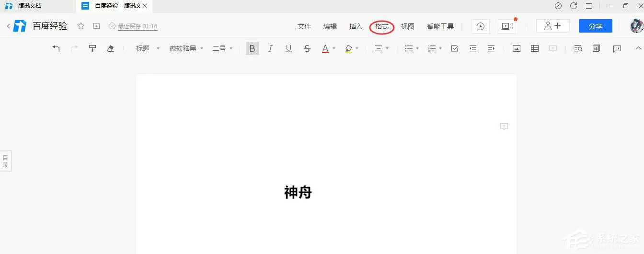Click the refresh icon in title bar
This screenshot has width=644, height=254.
[x=574, y=6]
